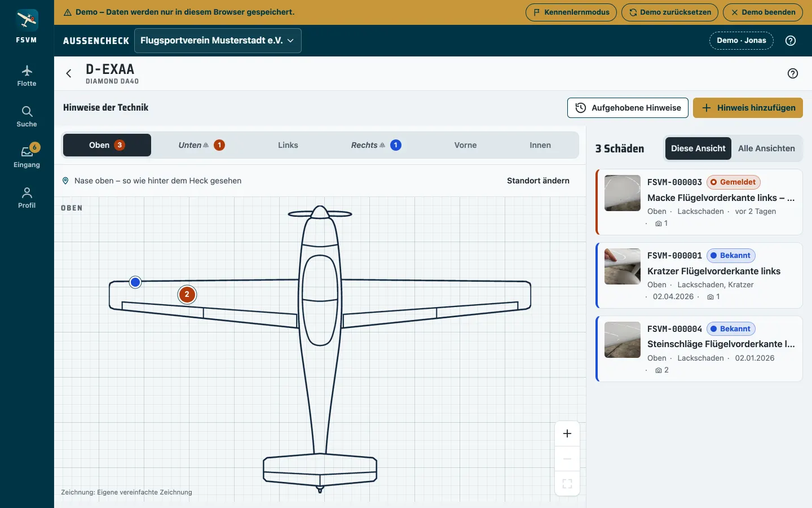
Task: Zoom in on the aircraft drawing
Action: 567,433
